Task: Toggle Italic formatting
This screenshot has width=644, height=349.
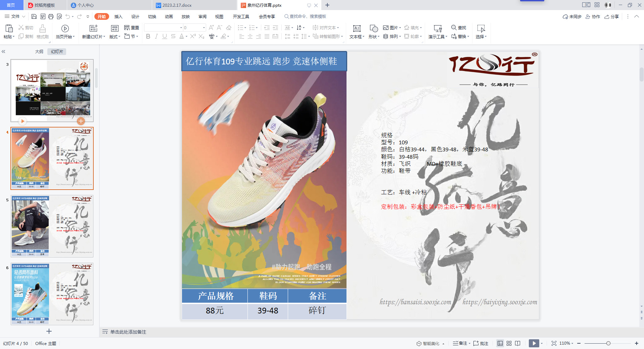Action: 156,36
